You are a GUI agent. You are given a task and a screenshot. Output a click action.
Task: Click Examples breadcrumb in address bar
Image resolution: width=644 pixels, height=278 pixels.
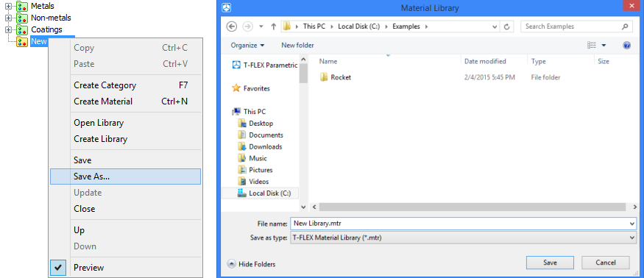tap(406, 26)
